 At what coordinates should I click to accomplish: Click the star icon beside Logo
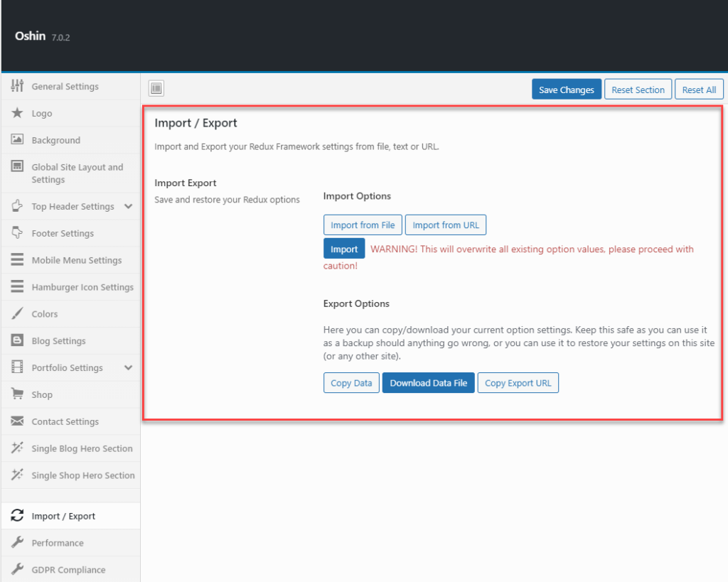click(x=17, y=113)
